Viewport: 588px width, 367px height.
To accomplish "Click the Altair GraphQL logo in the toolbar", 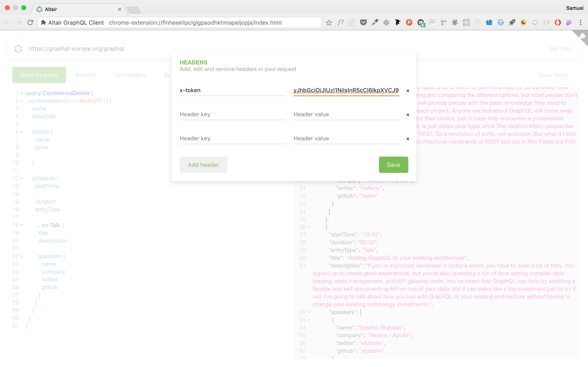I will point(18,49).
